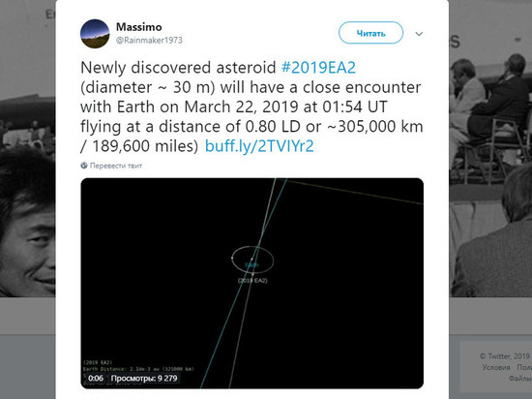
Task: Open the #2019EA2 hashtag
Action: (x=318, y=68)
